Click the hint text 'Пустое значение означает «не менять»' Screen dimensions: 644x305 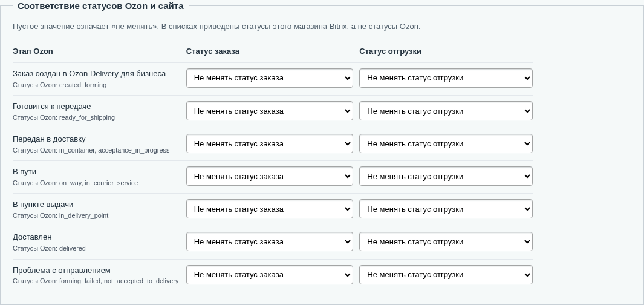[85, 27]
